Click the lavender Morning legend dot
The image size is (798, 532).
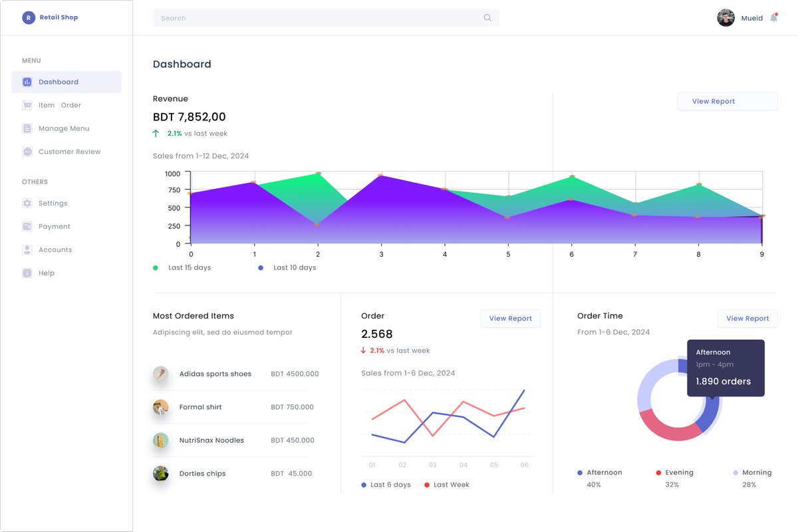coord(735,473)
